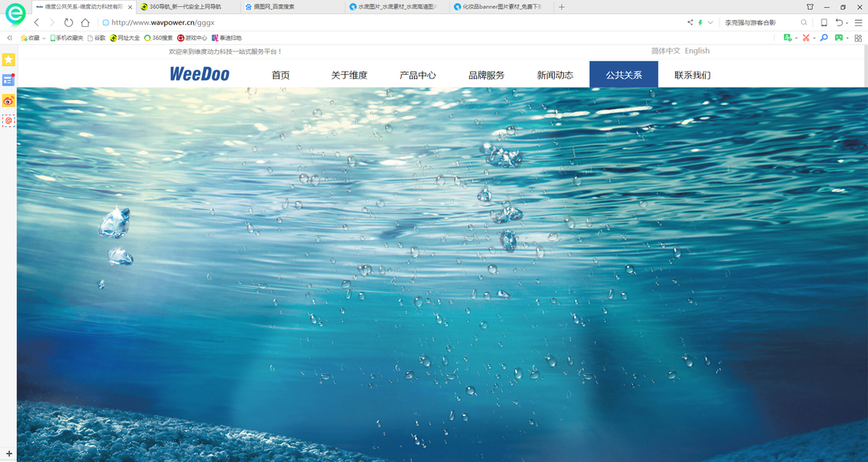Click the browser forward arrow
Viewport: 868px width, 462px height.
(52, 22)
